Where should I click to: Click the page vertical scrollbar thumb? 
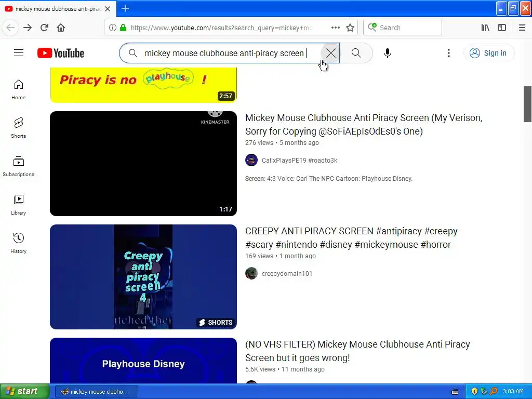[x=527, y=104]
